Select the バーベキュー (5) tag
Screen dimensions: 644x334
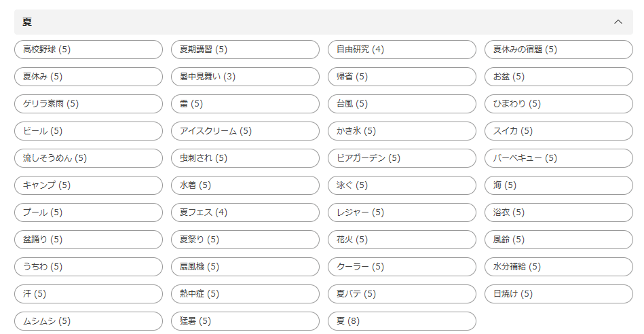pyautogui.click(x=558, y=158)
